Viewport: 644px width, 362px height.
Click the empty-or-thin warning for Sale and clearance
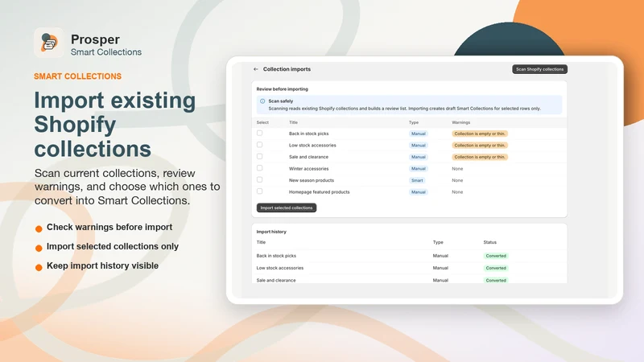pos(480,157)
